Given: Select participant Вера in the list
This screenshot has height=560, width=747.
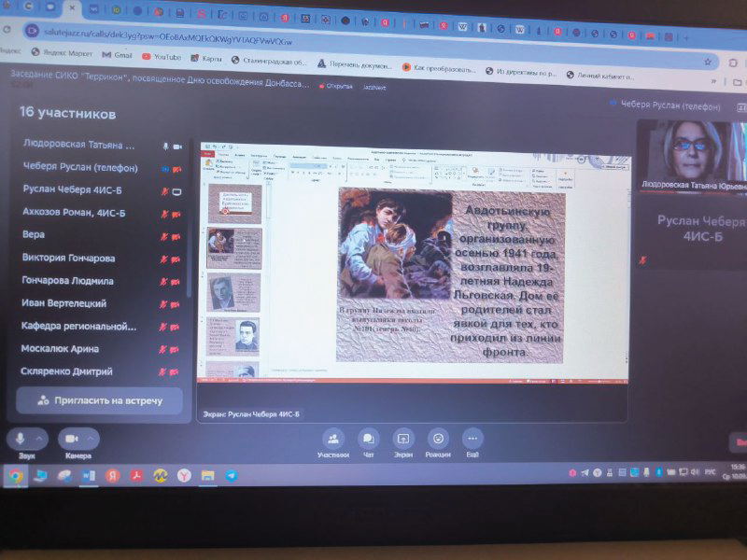Looking at the screenshot, I should [x=34, y=234].
